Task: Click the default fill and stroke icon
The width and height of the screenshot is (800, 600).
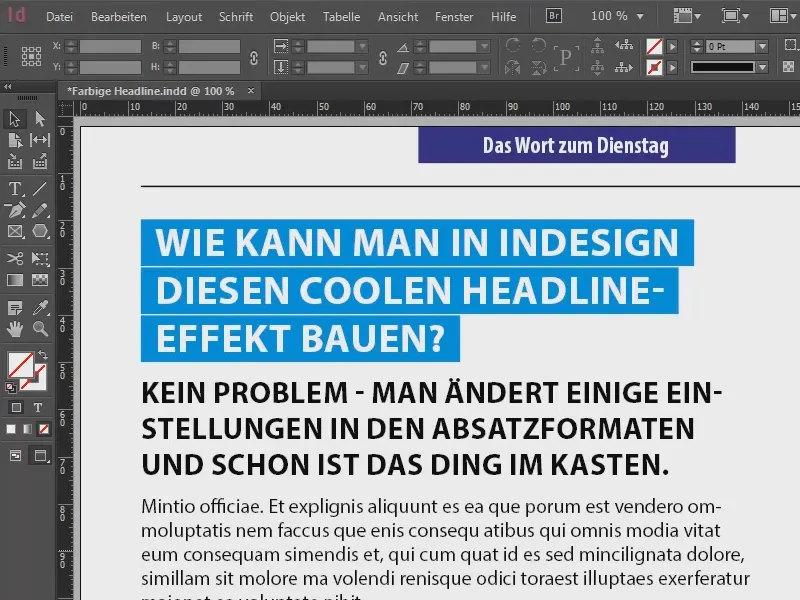Action: pos(10,388)
